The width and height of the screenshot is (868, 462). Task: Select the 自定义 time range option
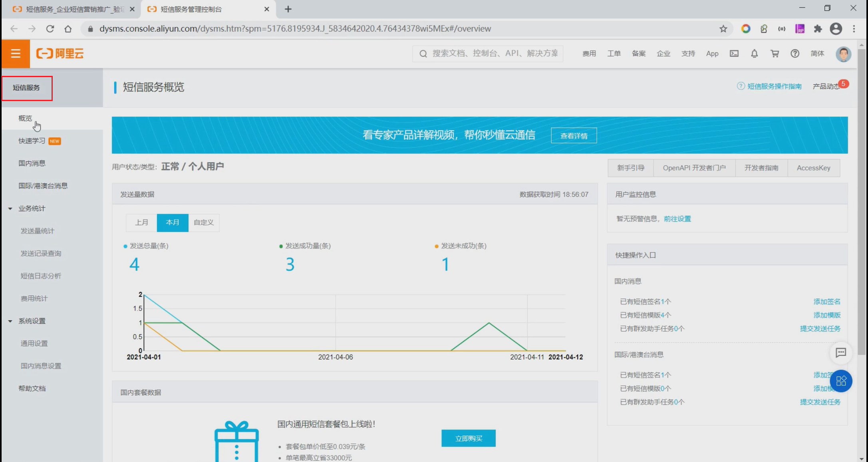[204, 222]
